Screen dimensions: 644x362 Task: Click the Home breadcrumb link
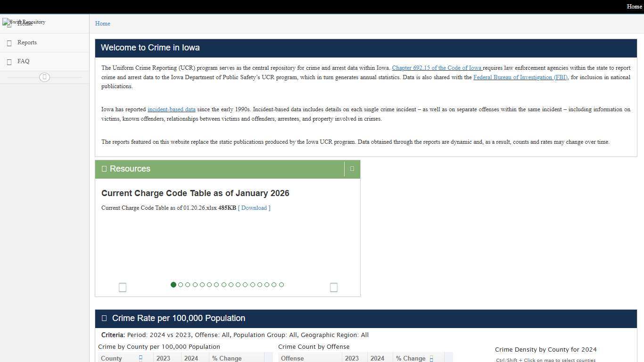[103, 24]
